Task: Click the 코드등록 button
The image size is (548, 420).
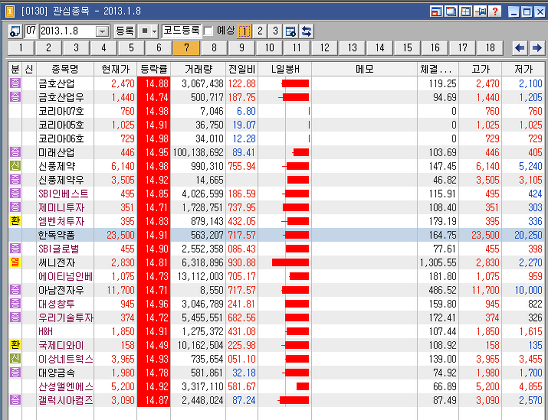Action: [182, 31]
